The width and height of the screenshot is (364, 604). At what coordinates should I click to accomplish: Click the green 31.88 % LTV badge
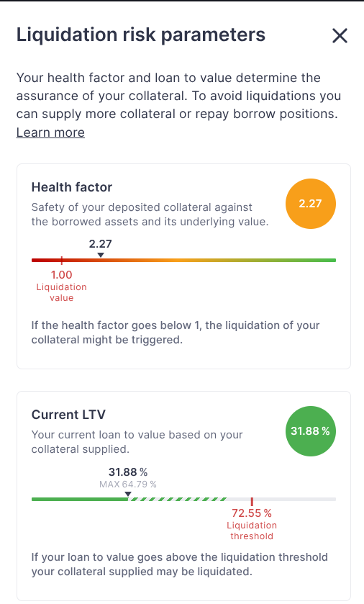(x=311, y=431)
